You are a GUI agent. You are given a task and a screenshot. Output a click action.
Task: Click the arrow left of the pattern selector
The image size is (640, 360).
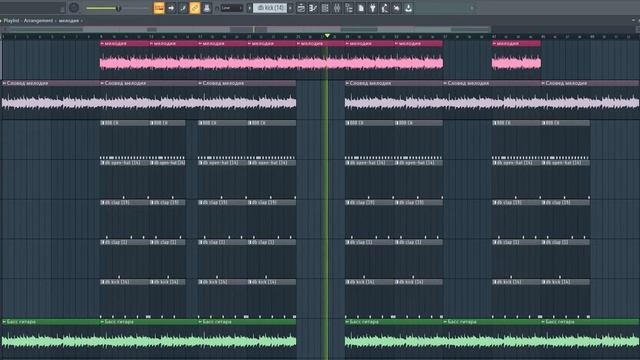pos(249,8)
